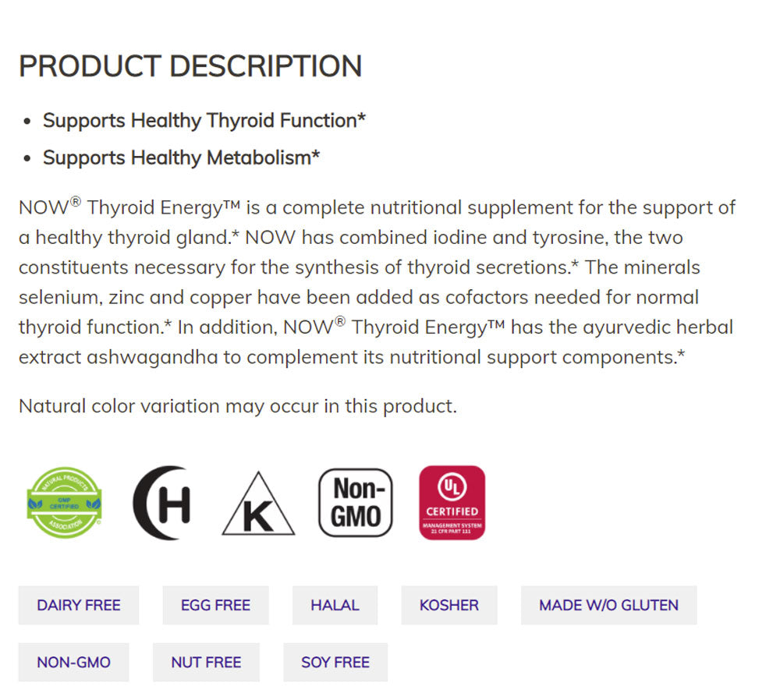Click the triangle K kosher symbol
This screenshot has height=700, width=780.
click(258, 507)
